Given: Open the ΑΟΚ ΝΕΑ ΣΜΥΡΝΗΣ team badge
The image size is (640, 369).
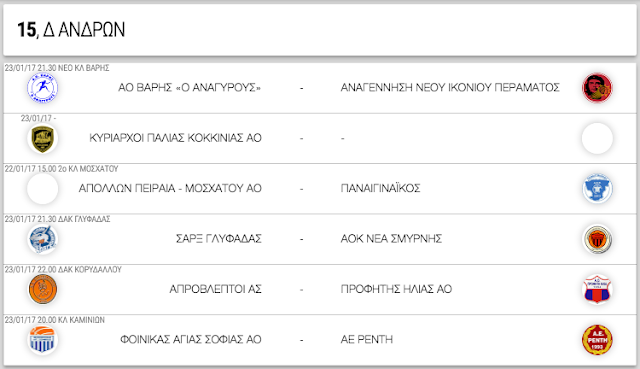Looking at the screenshot, I should [x=597, y=239].
